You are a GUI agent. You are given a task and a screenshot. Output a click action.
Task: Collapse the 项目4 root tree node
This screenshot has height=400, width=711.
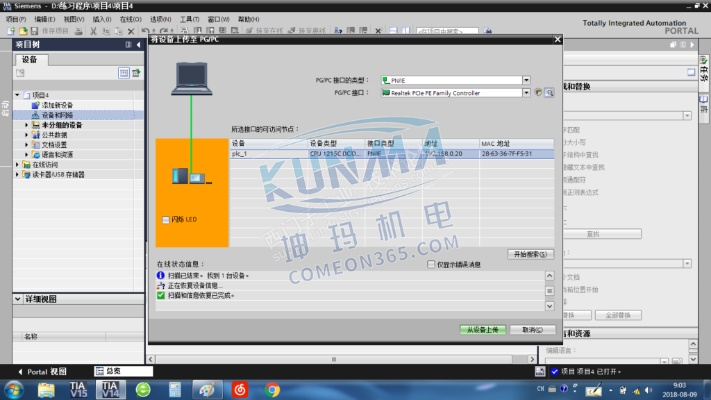[x=17, y=95]
